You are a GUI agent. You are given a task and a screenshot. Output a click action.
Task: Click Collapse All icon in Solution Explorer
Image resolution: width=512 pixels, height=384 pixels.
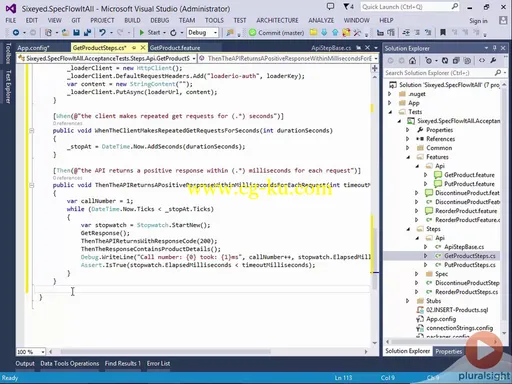coord(456,61)
